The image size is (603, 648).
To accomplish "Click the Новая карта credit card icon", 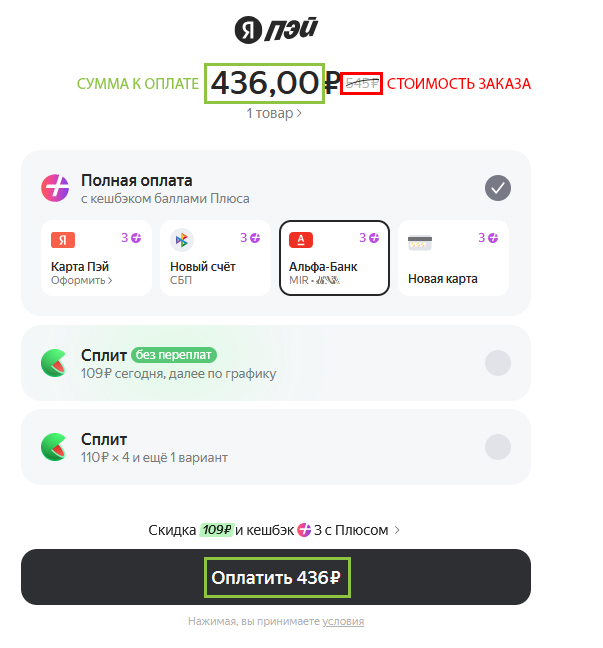I will pyautogui.click(x=419, y=240).
